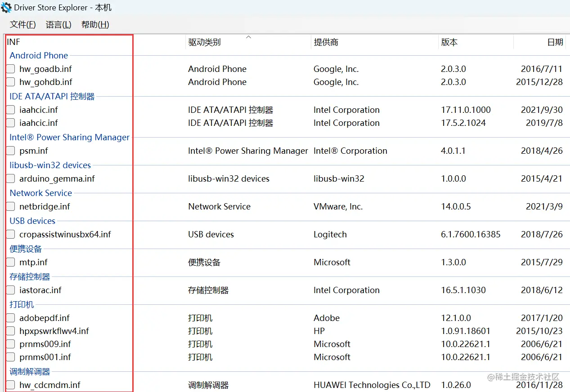
Task: Check the prnms001.inf checkbox
Action: [x=11, y=357]
